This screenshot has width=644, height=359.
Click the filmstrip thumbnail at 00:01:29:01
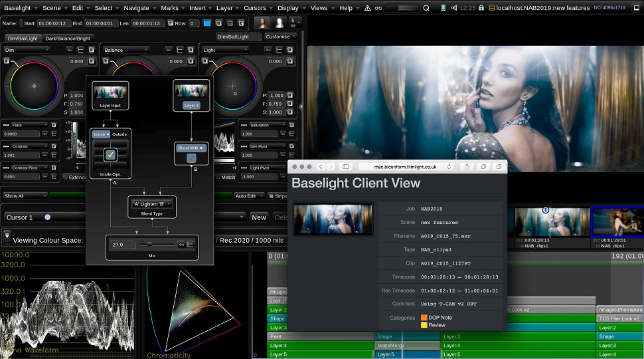[x=617, y=222]
